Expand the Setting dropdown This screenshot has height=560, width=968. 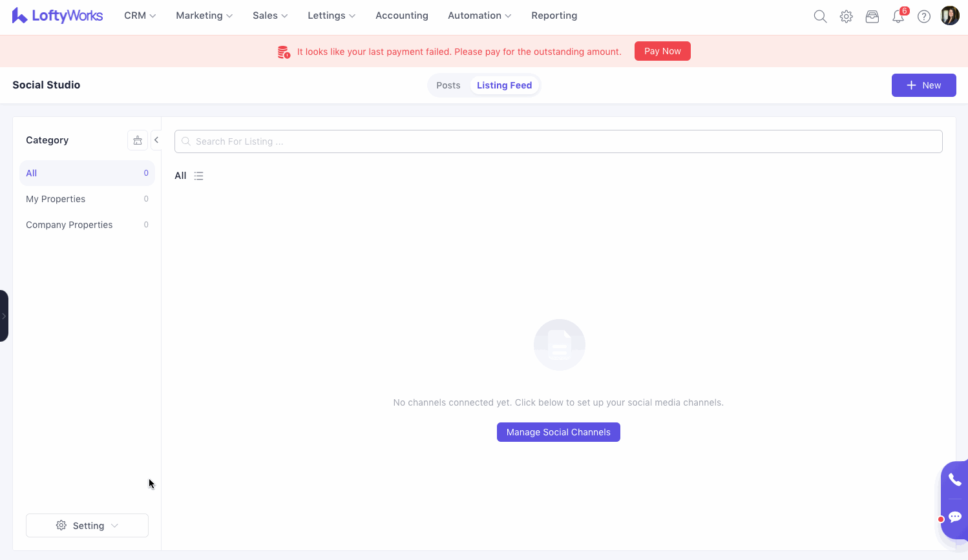[87, 526]
